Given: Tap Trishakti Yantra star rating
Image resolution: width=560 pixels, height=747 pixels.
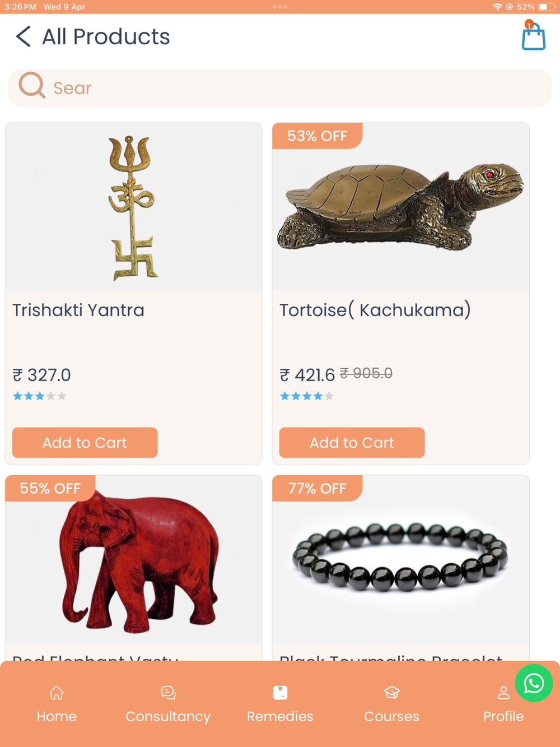Looking at the screenshot, I should click(x=40, y=396).
